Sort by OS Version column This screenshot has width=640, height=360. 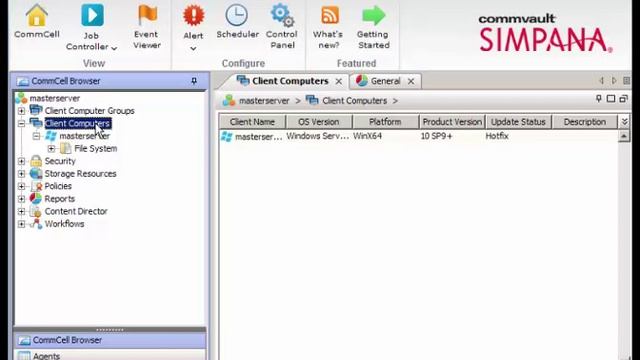pyautogui.click(x=318, y=122)
